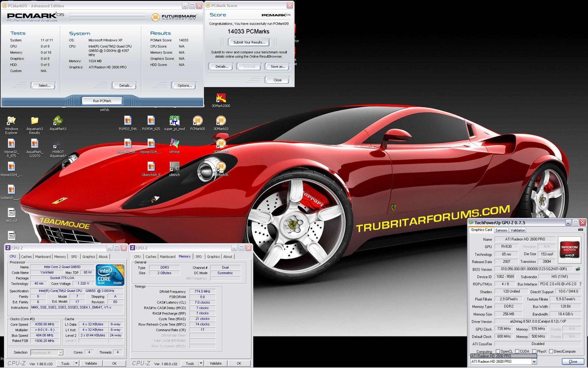This screenshot has height=368, width=588.
Task: Open the Processor #1 selection dropdown
Action: click(61, 353)
